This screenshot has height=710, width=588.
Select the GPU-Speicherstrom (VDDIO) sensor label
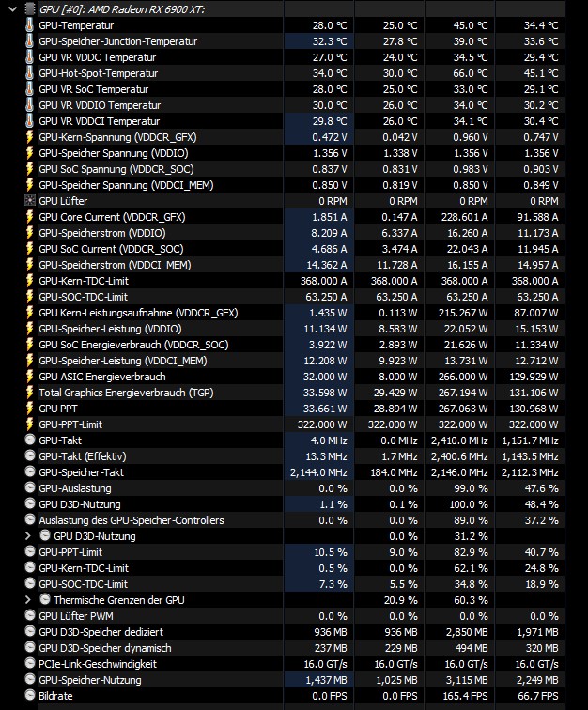click(102, 233)
